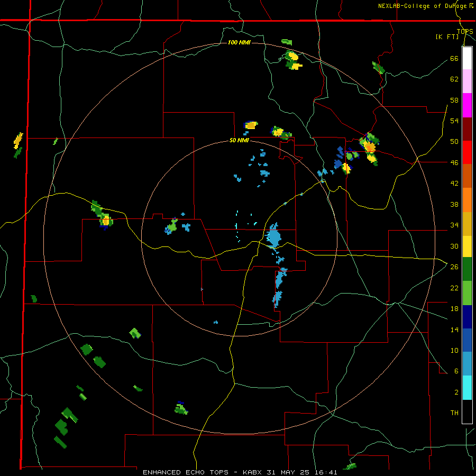Click the 66 value on the legend
The image size is (476, 476).
[454, 59]
